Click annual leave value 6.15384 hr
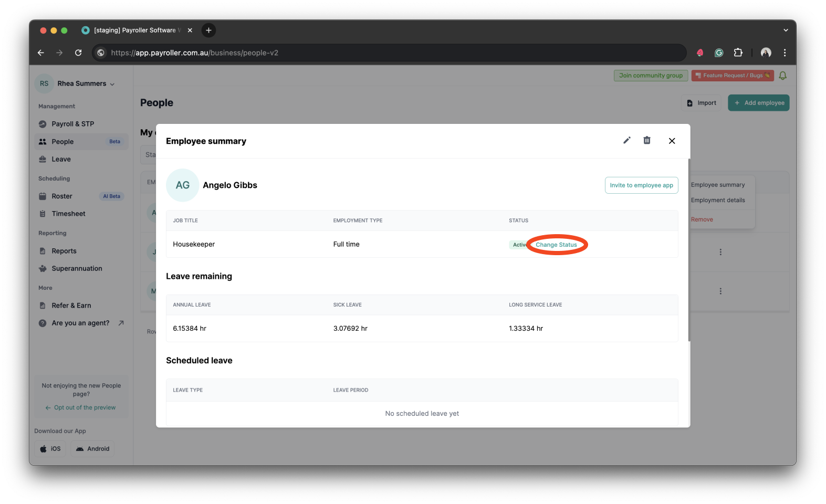826x504 pixels. pyautogui.click(x=190, y=328)
